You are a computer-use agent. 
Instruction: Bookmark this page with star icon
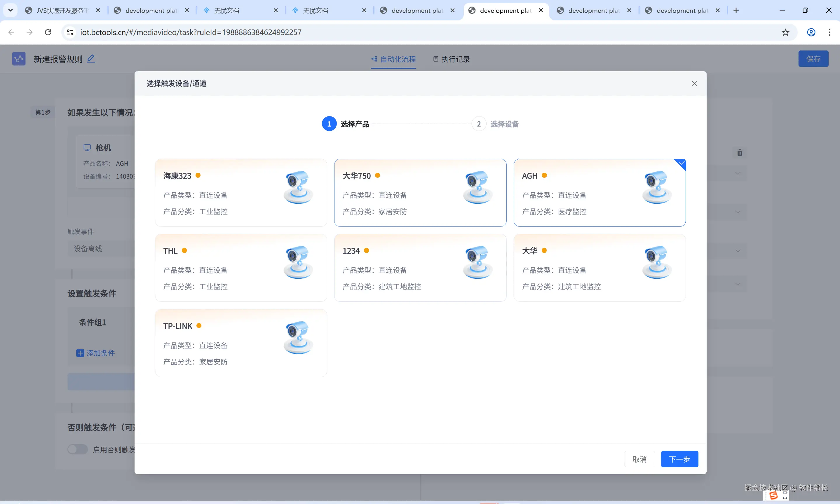click(785, 32)
